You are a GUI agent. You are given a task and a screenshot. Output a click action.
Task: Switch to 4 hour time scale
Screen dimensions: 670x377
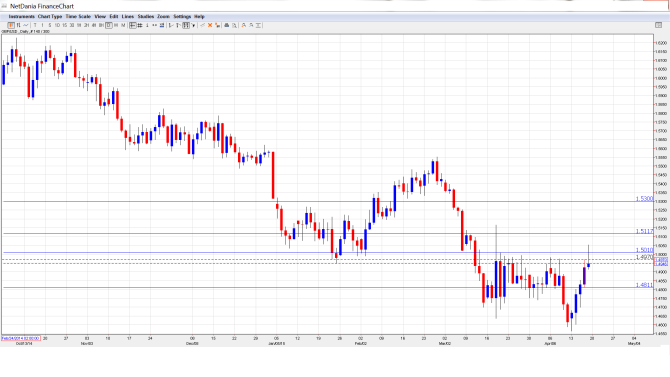pyautogui.click(x=94, y=26)
